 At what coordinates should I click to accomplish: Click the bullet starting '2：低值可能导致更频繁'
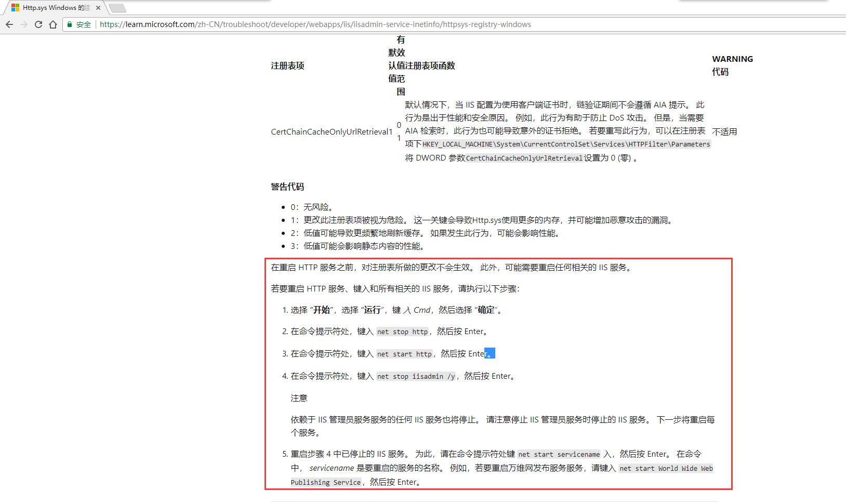427,233
